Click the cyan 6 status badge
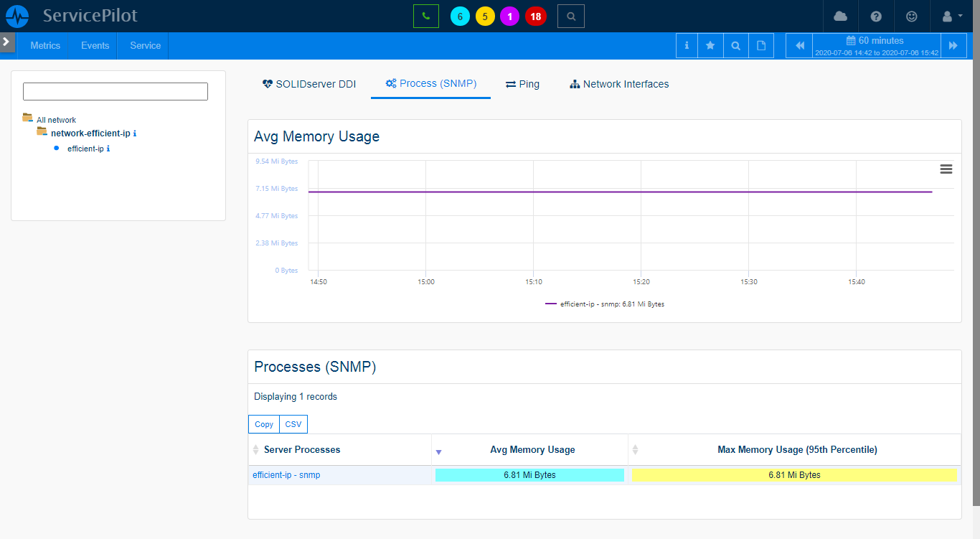The width and height of the screenshot is (980, 539). click(460, 17)
